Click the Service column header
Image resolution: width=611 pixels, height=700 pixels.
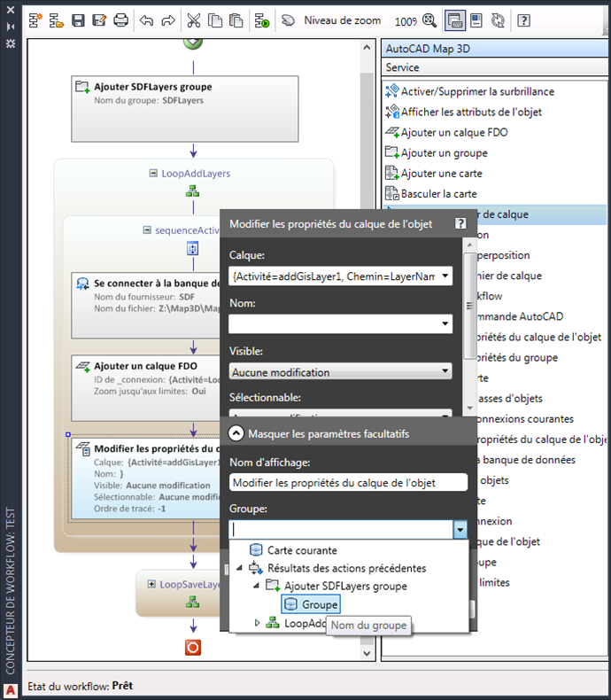point(495,67)
